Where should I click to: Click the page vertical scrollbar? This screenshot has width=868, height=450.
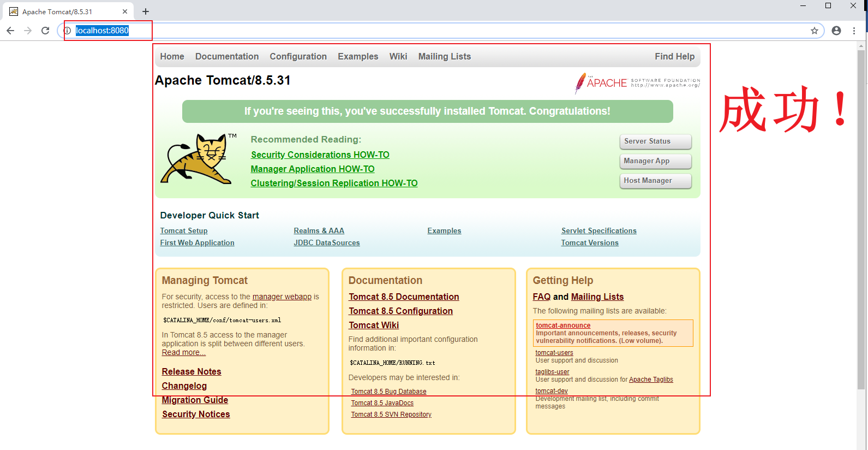(861, 220)
